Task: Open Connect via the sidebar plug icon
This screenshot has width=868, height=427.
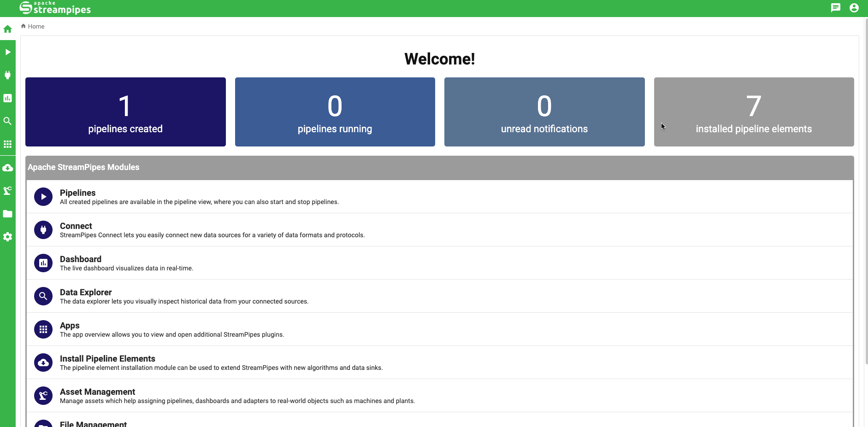Action: click(x=7, y=75)
